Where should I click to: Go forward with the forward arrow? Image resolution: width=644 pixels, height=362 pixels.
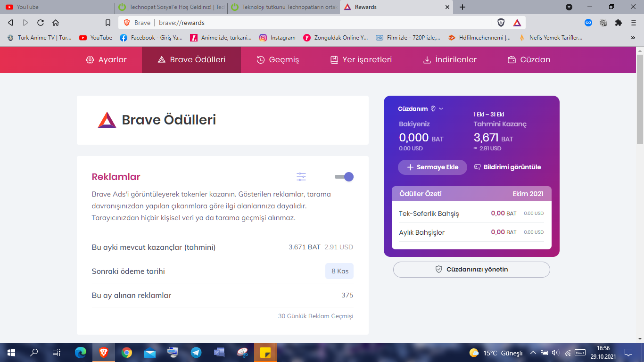[25, 23]
